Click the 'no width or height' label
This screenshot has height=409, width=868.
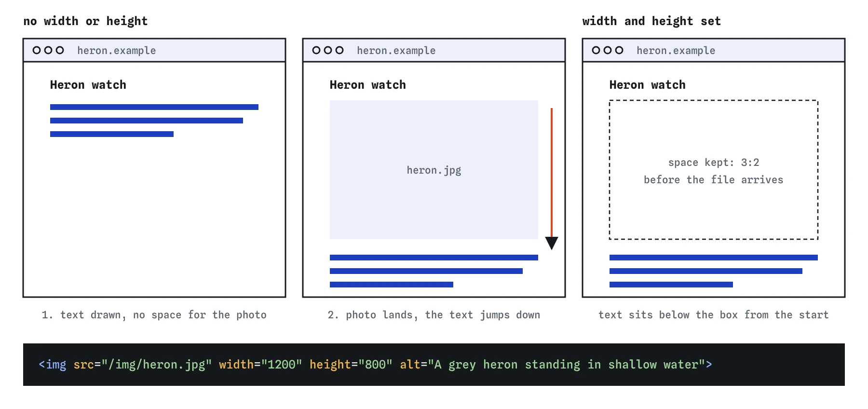[x=85, y=21]
